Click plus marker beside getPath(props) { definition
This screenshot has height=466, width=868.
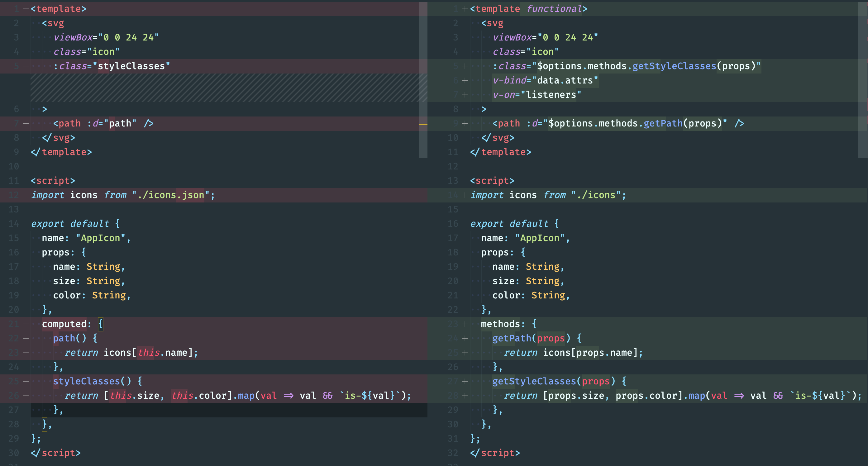(x=465, y=338)
